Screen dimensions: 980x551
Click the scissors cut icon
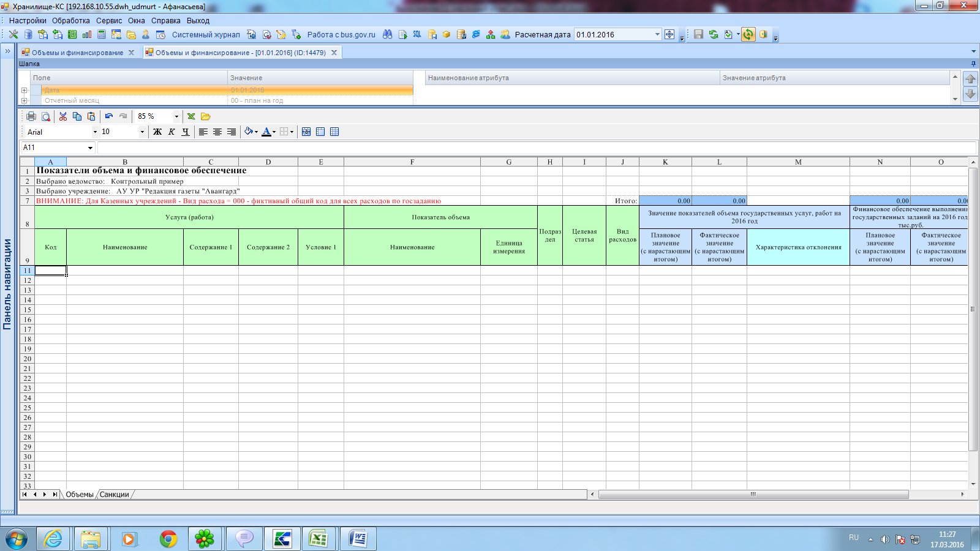point(63,116)
